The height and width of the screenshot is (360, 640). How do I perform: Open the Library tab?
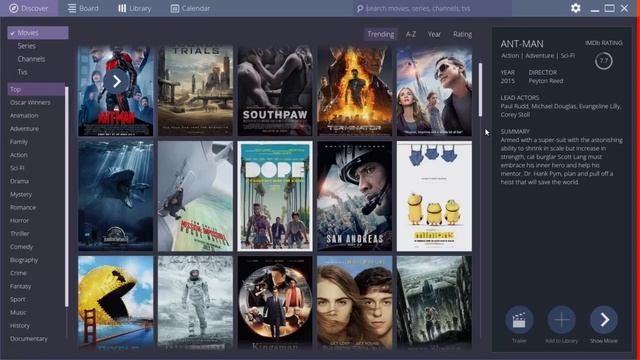(134, 8)
